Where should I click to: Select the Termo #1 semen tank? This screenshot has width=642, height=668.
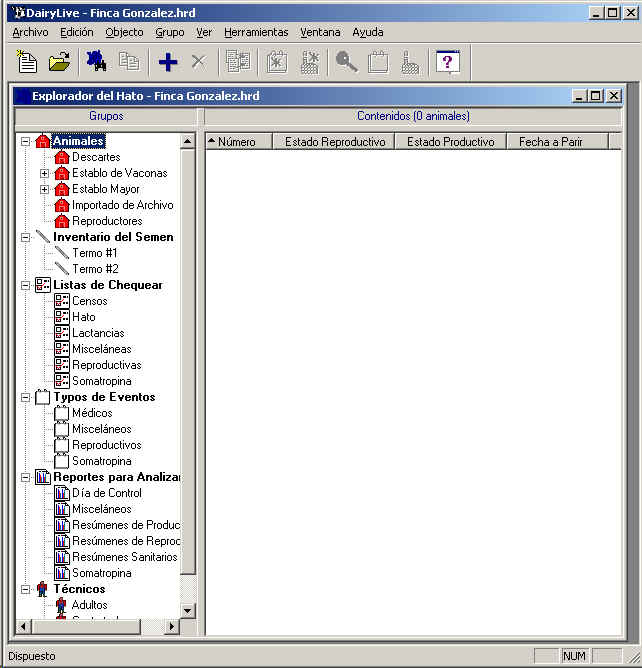94,253
